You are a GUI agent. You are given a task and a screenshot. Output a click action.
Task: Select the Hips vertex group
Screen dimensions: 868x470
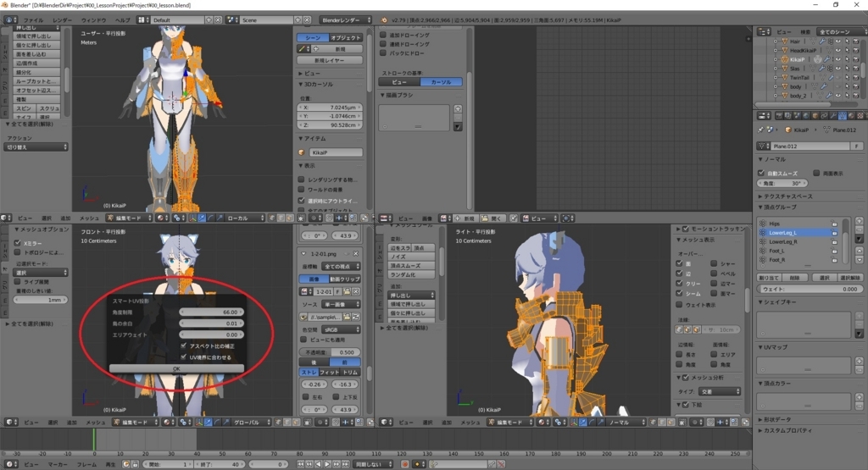point(800,224)
